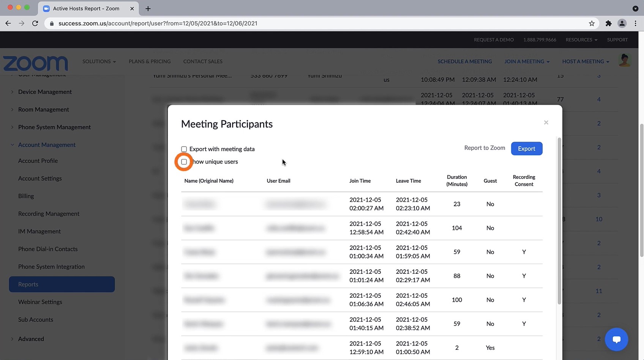
Task: Close the Active Hosts Report tab
Action: point(132,8)
